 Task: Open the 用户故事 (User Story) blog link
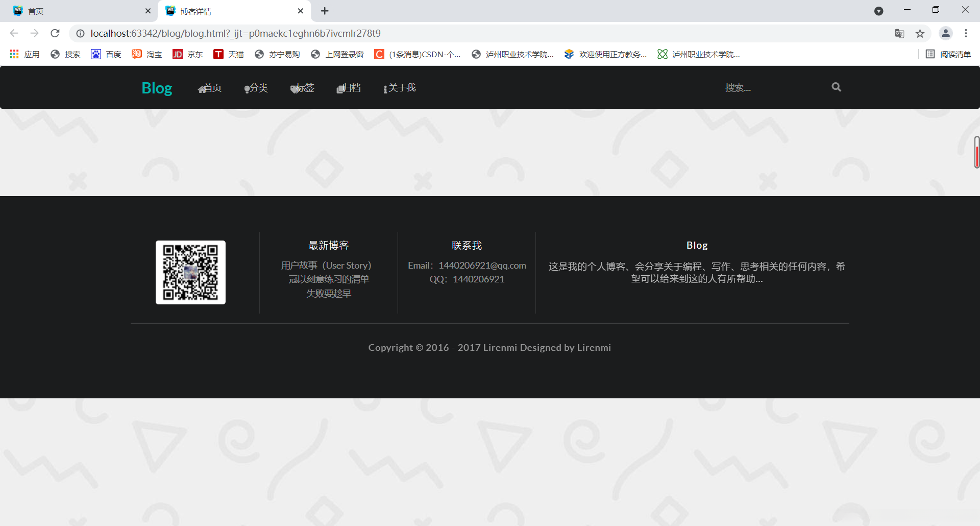[x=326, y=265]
